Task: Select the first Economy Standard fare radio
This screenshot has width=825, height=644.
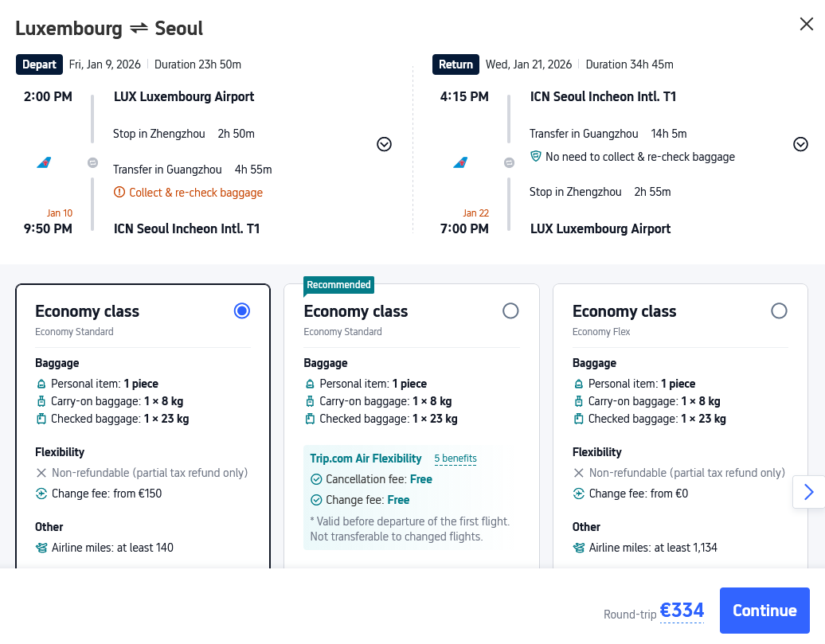Action: click(242, 311)
